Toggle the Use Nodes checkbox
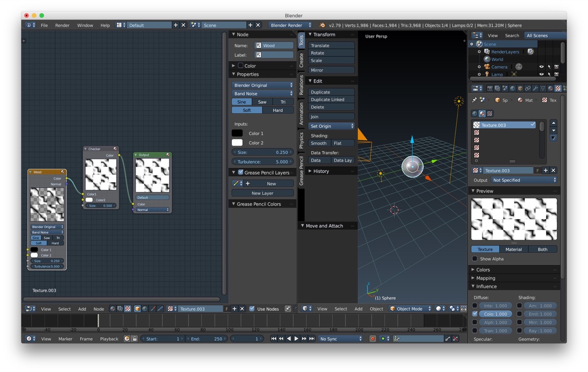 [252, 309]
